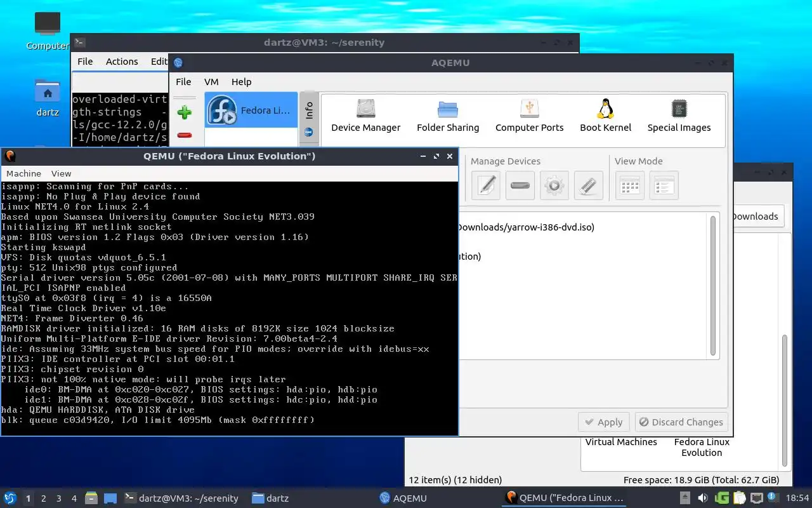Click the yarrow-i386-dvd.iso device entry
Image resolution: width=812 pixels, height=508 pixels.
coord(525,227)
